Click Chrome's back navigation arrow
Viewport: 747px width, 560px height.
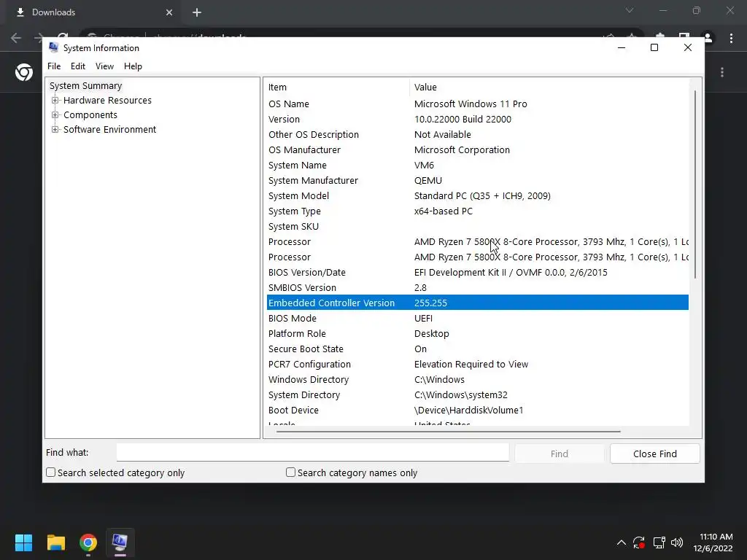16,38
